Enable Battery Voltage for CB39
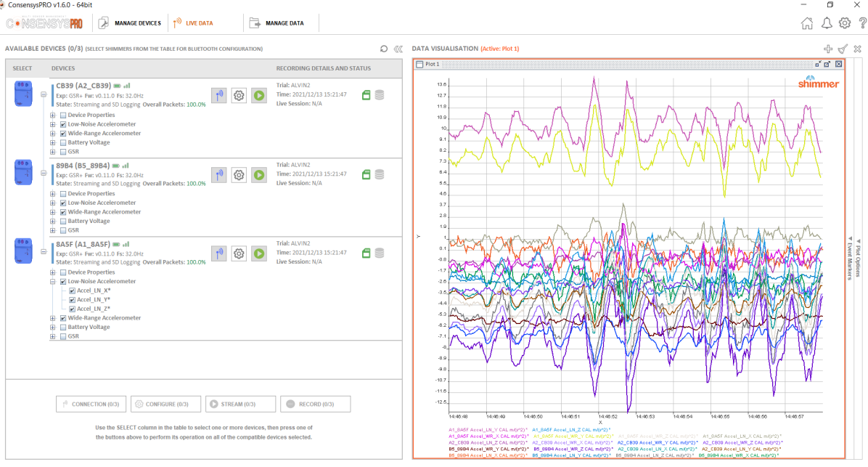Image resolution: width=868 pixels, height=467 pixels. [x=63, y=142]
